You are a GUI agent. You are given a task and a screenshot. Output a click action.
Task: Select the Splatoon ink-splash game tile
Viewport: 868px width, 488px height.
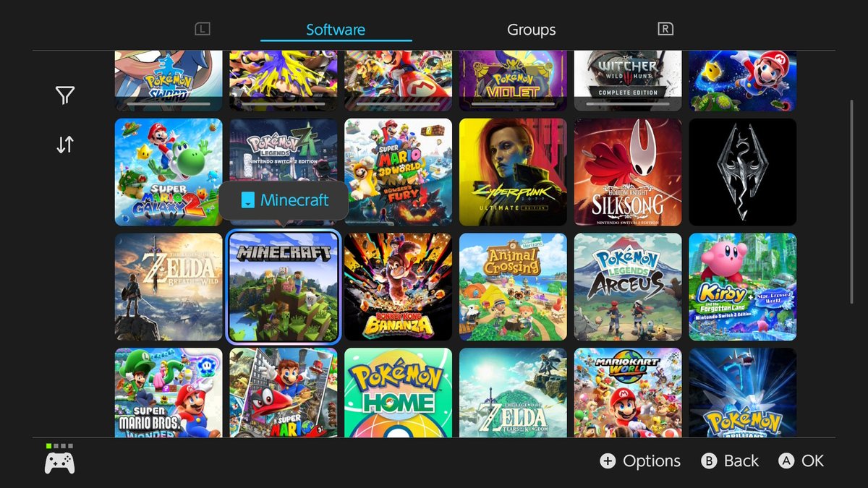click(284, 81)
